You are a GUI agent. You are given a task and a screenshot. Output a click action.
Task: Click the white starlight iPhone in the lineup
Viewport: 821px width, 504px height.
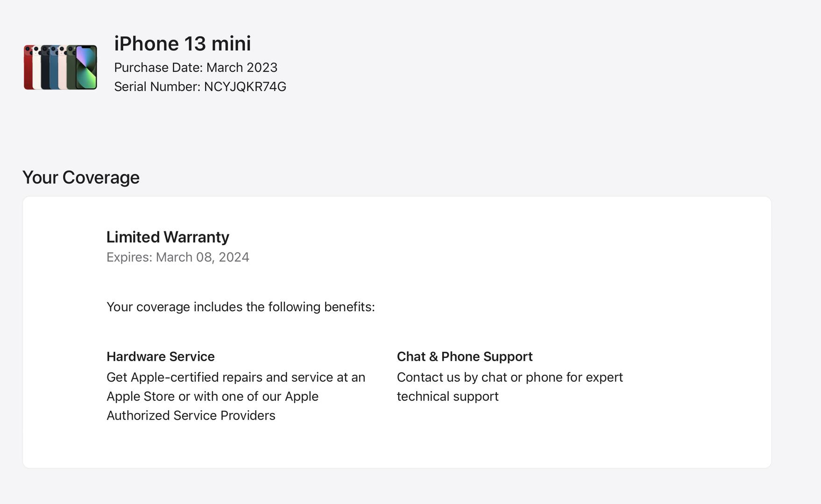(36, 67)
